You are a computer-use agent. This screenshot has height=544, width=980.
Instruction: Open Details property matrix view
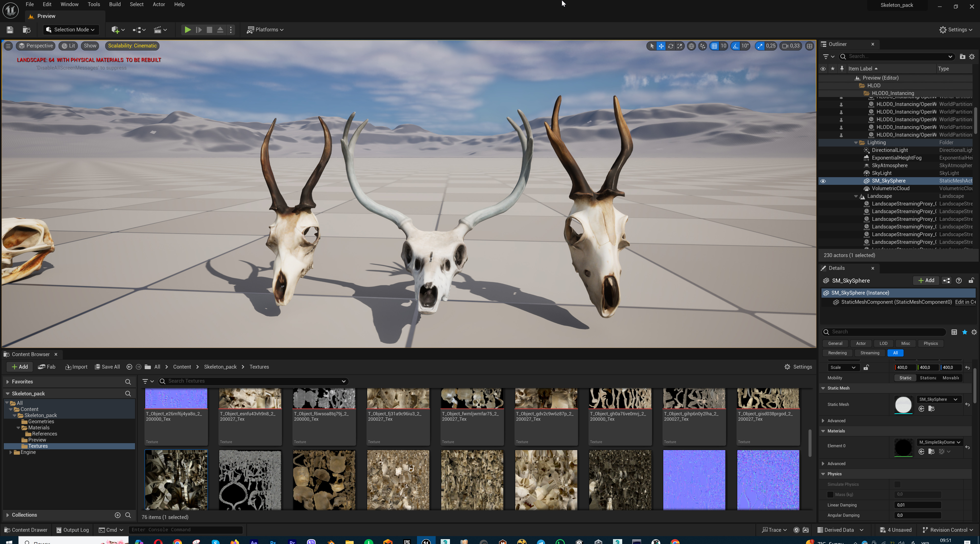point(954,332)
